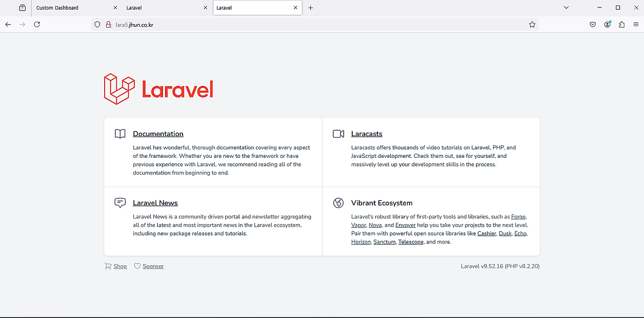Close the middle Laravel tab
The image size is (644, 318).
[x=205, y=8]
